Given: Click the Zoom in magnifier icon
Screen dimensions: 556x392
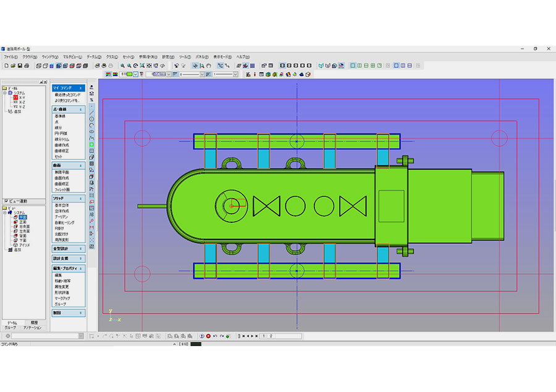Looking at the screenshot, I should pyautogui.click(x=123, y=65).
